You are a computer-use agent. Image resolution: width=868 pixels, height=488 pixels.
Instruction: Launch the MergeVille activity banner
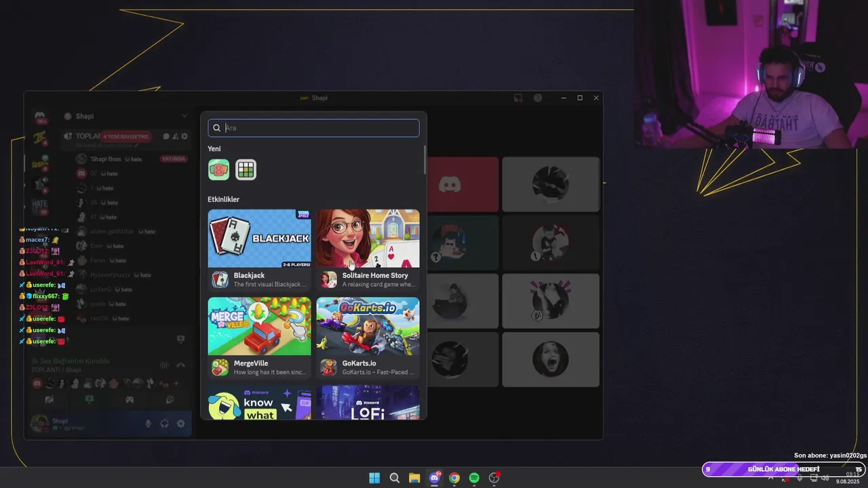tap(259, 326)
